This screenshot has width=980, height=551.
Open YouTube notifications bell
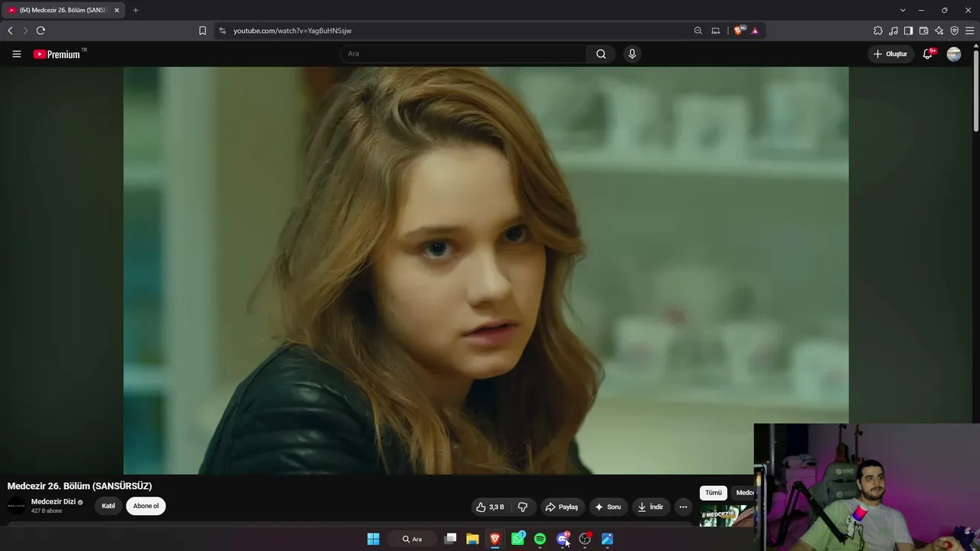click(928, 54)
